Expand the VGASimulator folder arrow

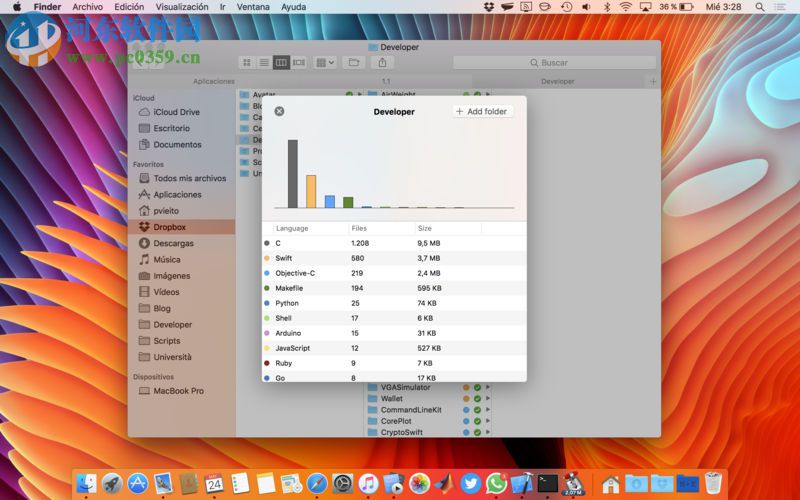click(488, 387)
